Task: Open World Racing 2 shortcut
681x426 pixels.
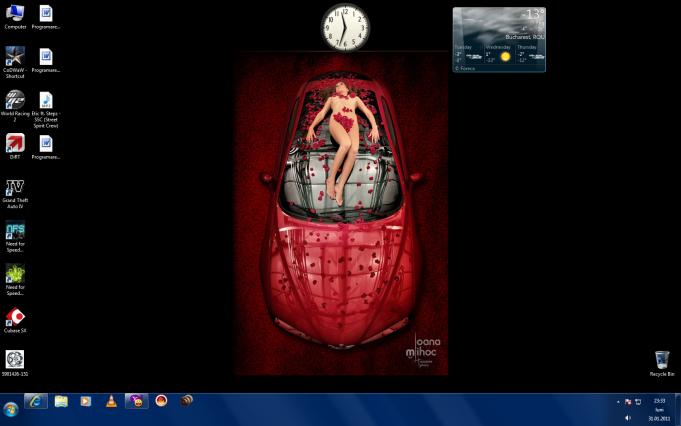Action: 15,100
